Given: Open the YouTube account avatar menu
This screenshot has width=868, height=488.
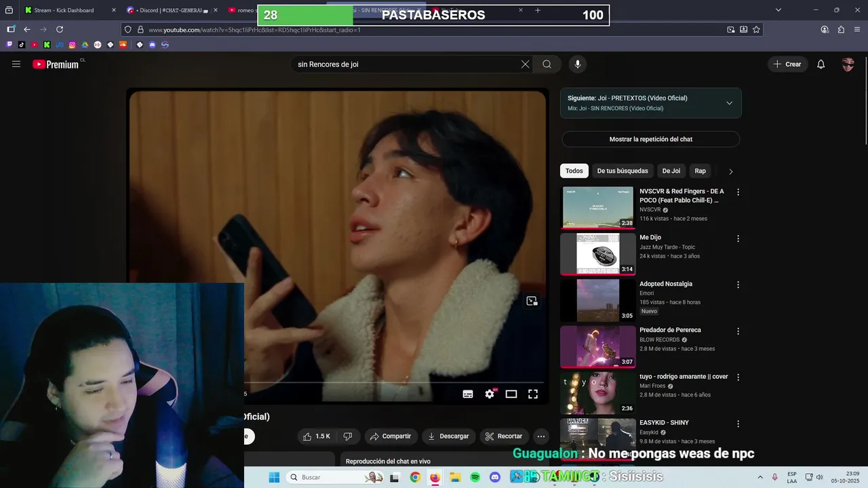Looking at the screenshot, I should coord(848,64).
